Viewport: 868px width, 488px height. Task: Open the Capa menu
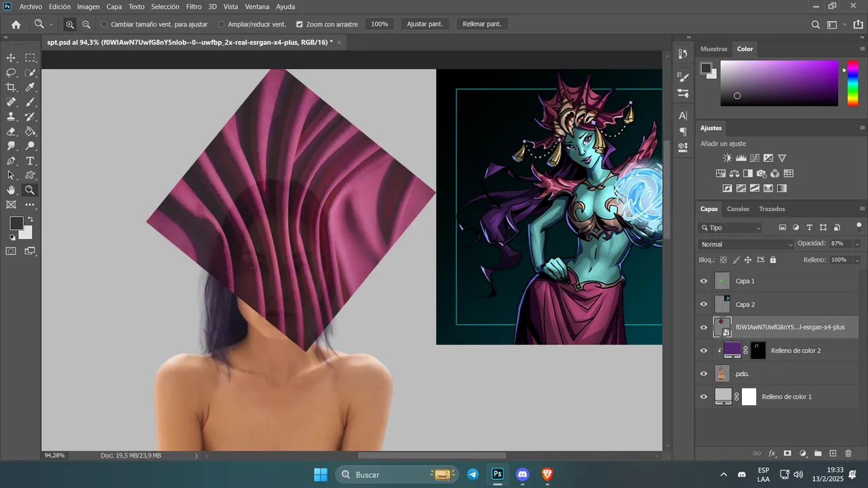(x=114, y=7)
